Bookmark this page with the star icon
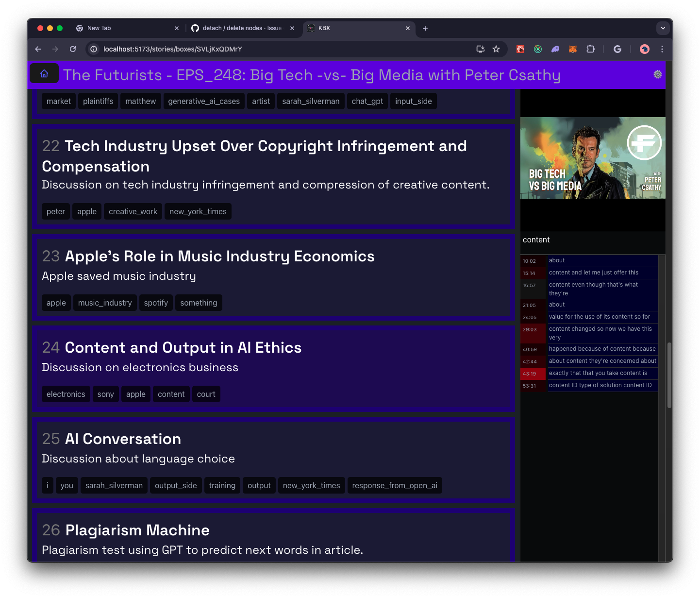This screenshot has height=598, width=700. tap(496, 49)
